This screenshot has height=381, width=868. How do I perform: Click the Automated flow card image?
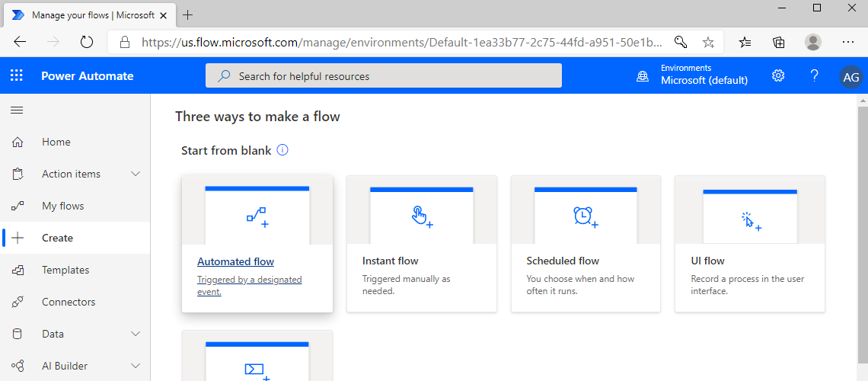[x=257, y=211]
